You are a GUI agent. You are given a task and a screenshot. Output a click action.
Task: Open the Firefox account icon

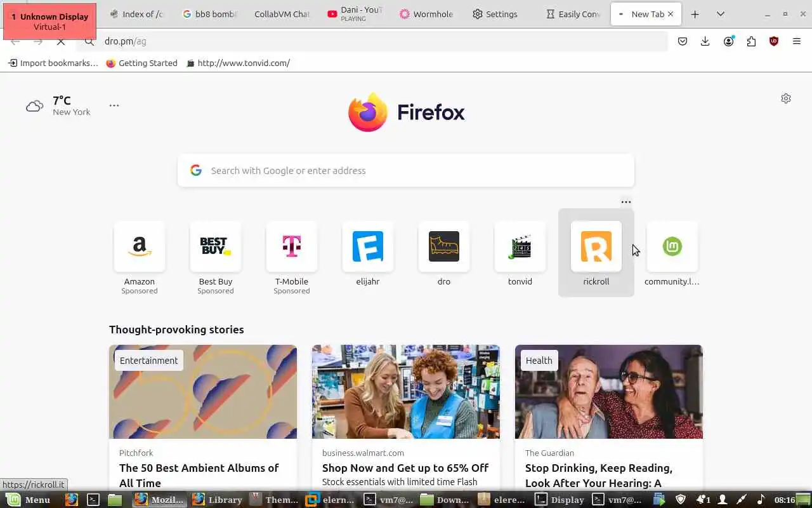[729, 41]
